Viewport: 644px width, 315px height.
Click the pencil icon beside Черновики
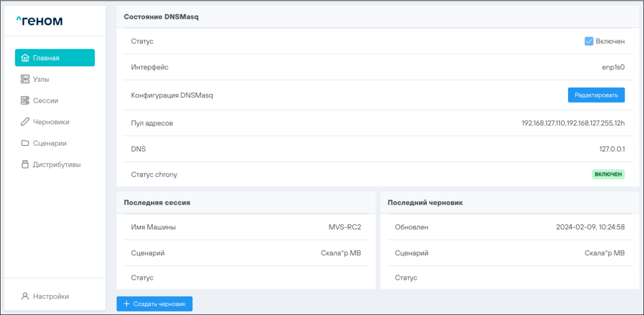tap(25, 122)
